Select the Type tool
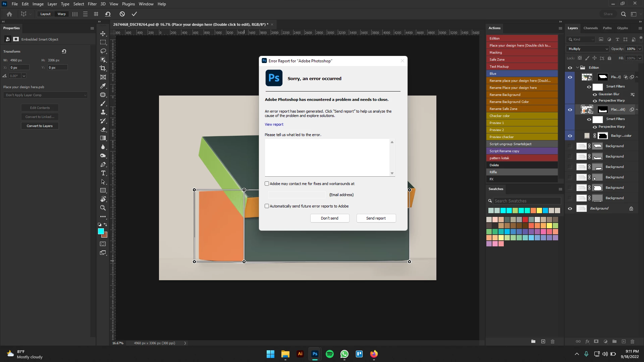Viewport: 644px width, 362px height. 103,173
